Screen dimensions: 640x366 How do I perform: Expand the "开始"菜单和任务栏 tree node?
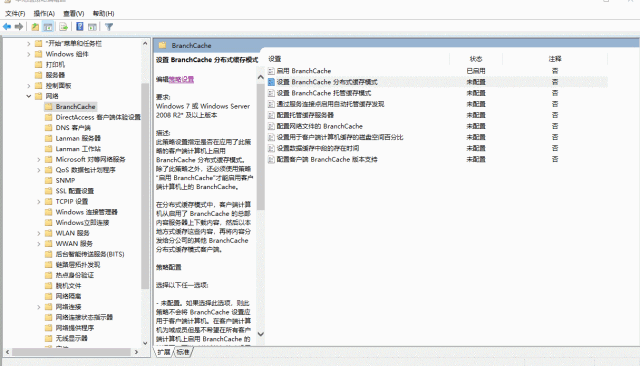pyautogui.click(x=29, y=43)
